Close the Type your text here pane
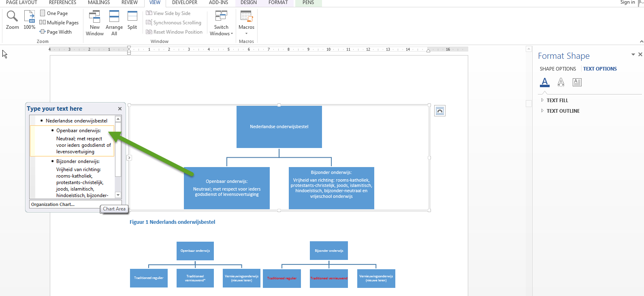 click(x=120, y=109)
